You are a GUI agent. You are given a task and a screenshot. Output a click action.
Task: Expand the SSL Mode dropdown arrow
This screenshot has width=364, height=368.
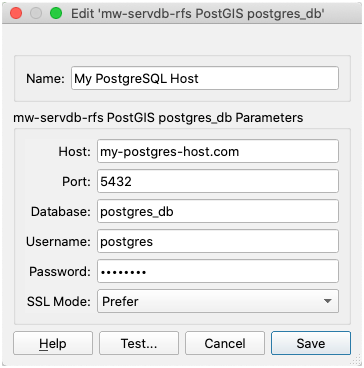328,301
